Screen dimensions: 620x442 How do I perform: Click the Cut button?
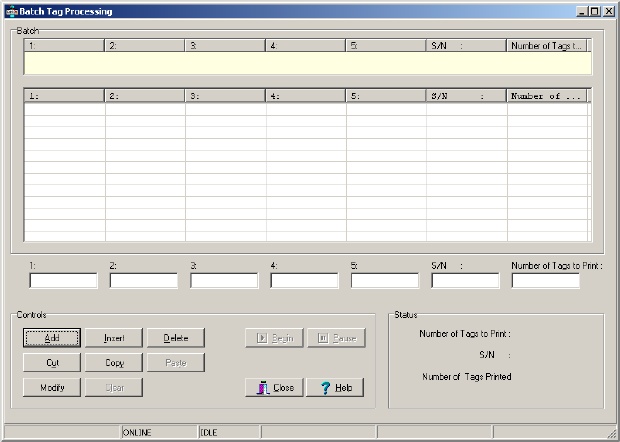[52, 363]
